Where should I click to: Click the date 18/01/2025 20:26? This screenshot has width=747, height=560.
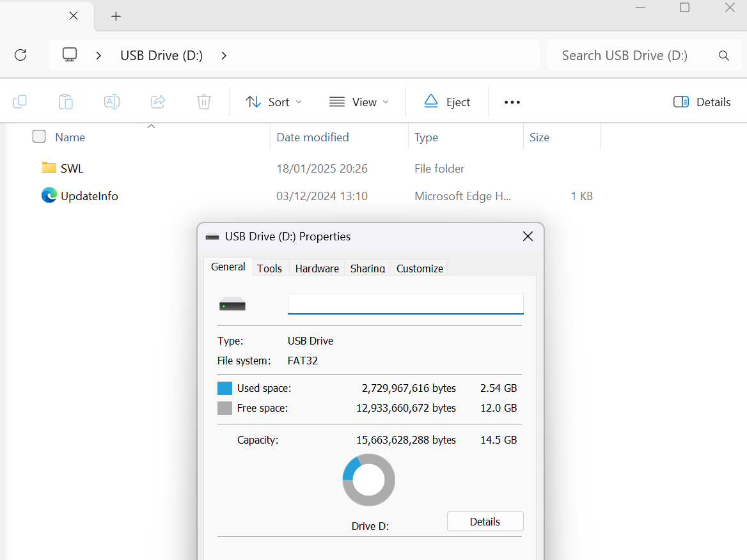[x=322, y=169]
